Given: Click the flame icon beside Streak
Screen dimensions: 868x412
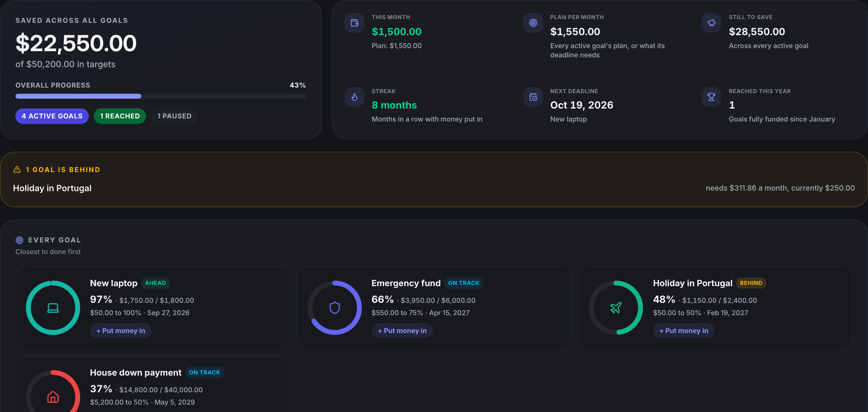Looking at the screenshot, I should tap(354, 97).
